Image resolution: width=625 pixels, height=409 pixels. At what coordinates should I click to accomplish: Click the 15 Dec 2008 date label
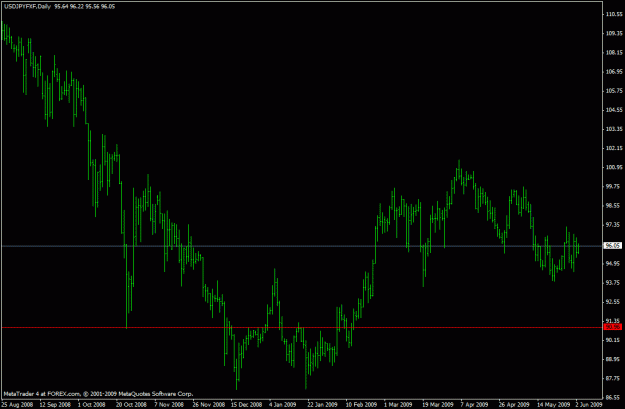[x=246, y=405]
